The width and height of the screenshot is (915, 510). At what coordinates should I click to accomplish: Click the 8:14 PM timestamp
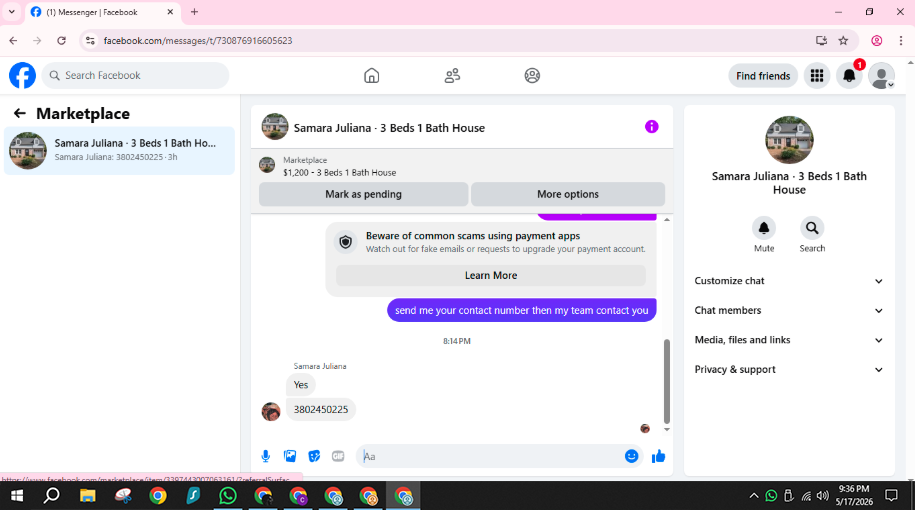(x=456, y=341)
